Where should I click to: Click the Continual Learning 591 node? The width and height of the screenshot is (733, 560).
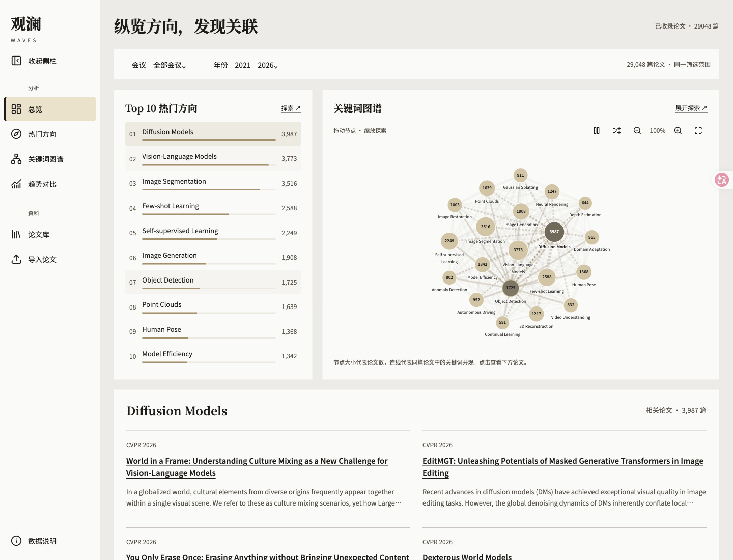pyautogui.click(x=502, y=322)
